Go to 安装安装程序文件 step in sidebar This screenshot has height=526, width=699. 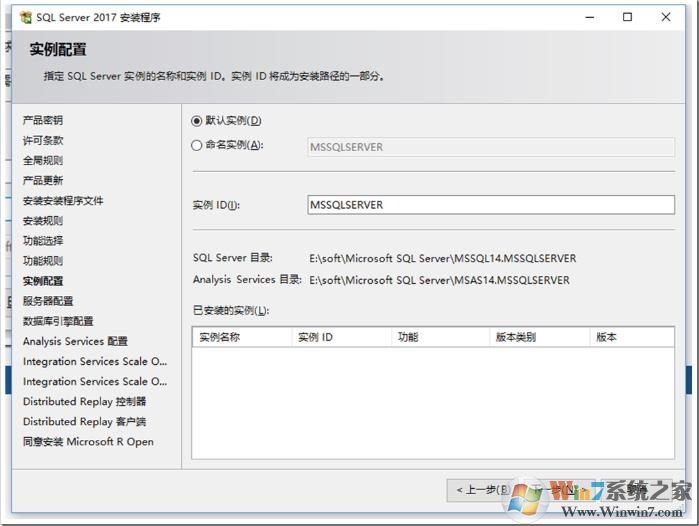(63, 201)
